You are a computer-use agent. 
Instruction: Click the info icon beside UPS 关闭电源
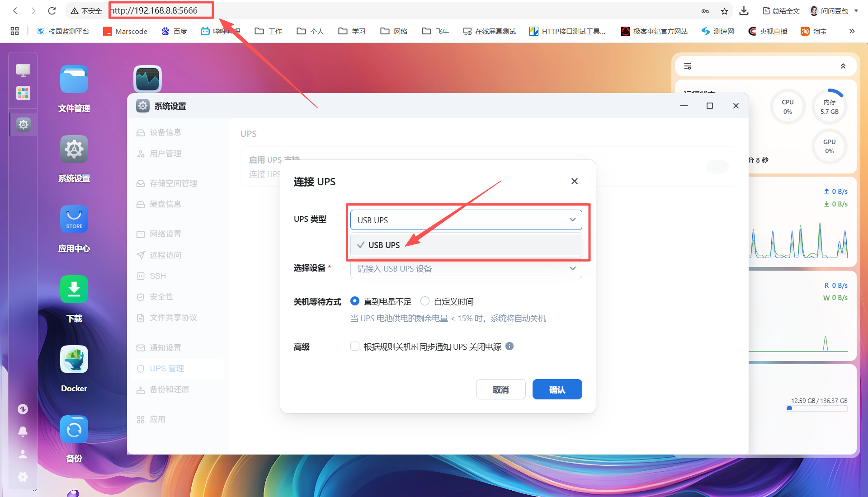[509, 347]
